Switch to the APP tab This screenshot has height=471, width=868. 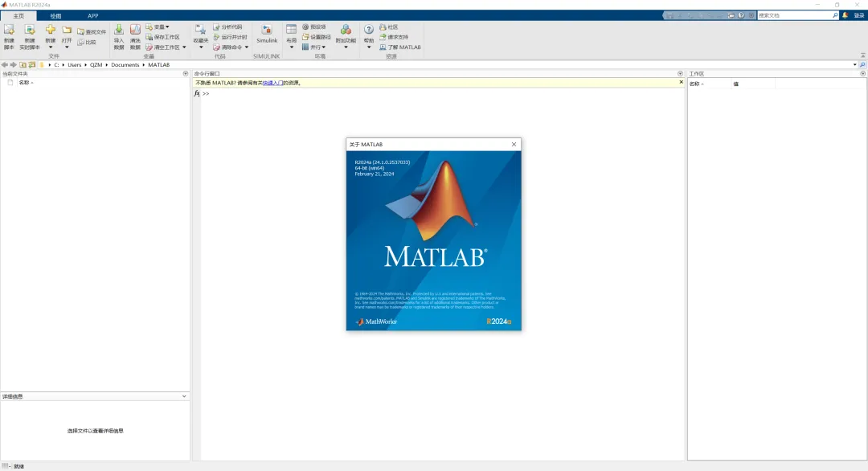tap(93, 16)
